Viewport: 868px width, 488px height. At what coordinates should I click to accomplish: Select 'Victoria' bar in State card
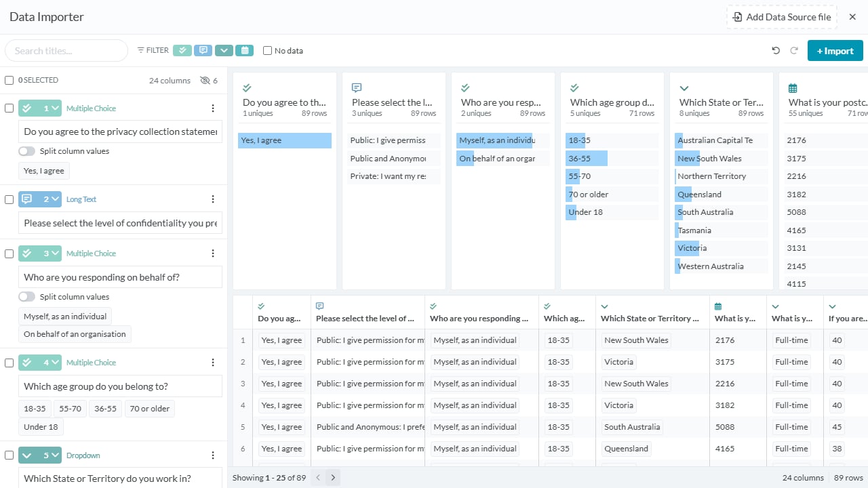(722, 248)
